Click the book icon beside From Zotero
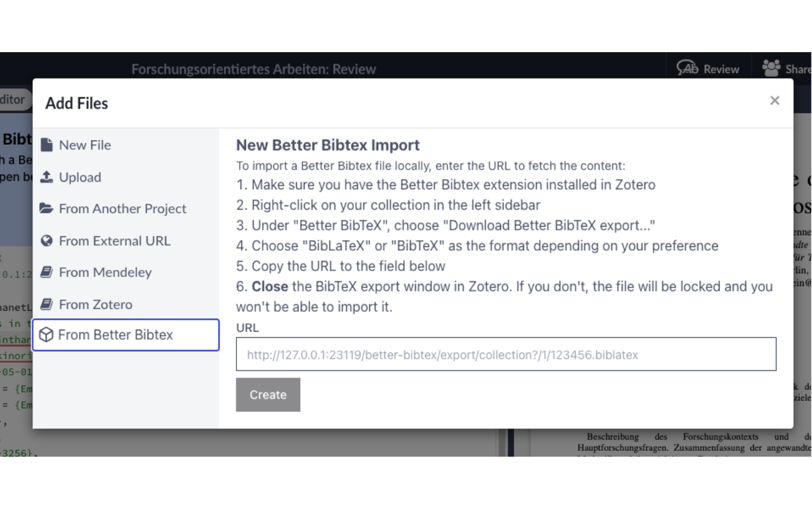 click(46, 304)
